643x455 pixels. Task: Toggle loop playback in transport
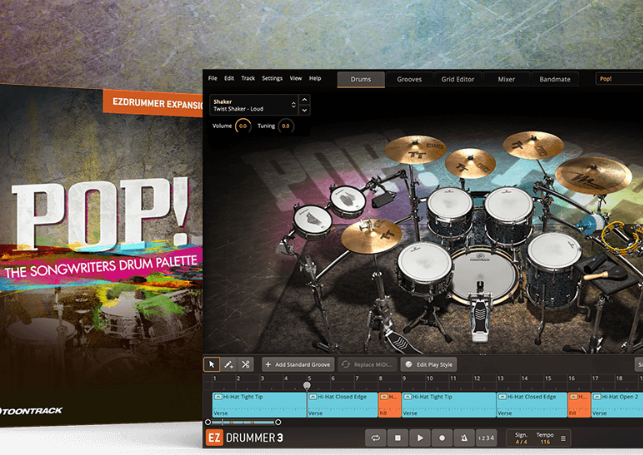[375, 438]
